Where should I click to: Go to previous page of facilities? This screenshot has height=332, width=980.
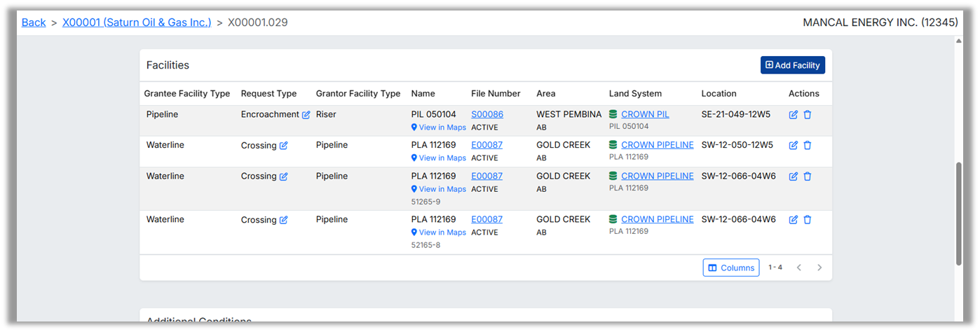click(798, 268)
